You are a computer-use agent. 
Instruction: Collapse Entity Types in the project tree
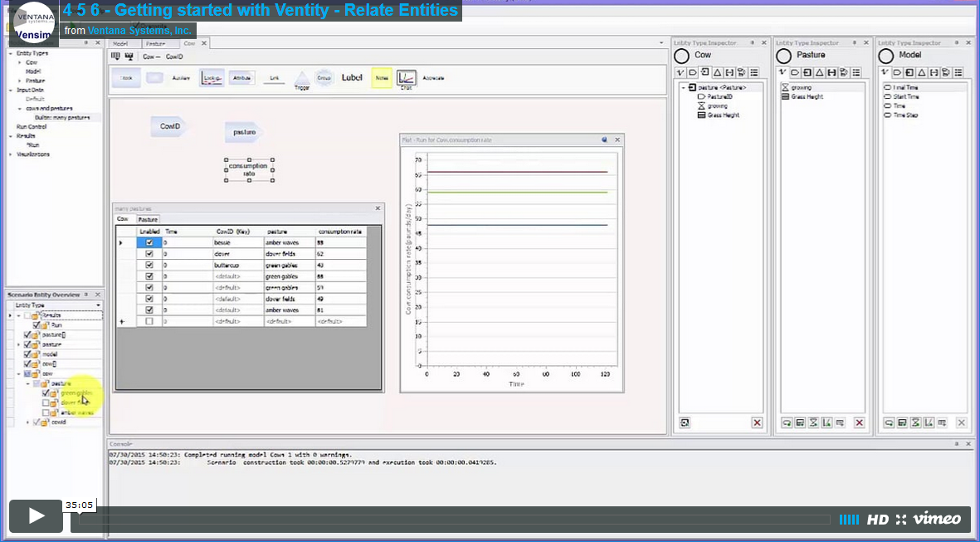(11, 53)
